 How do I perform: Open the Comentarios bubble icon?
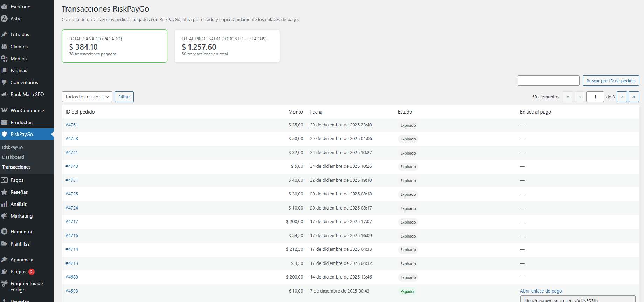(4, 82)
